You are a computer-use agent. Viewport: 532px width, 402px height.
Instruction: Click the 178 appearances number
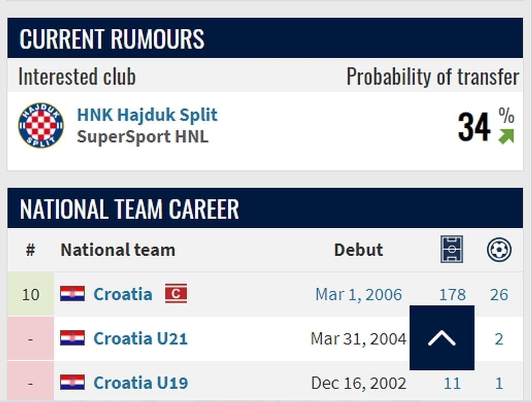[452, 294]
